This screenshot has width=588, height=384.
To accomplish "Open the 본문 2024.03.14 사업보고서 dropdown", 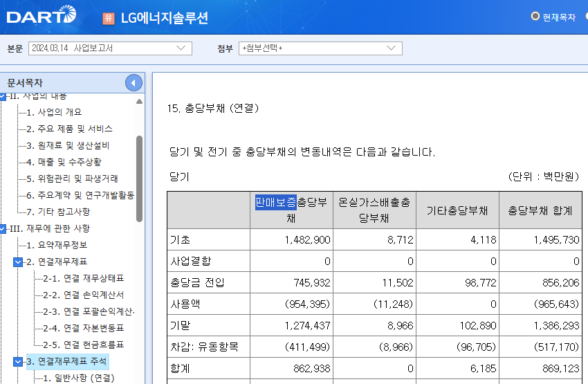I will tap(110, 48).
